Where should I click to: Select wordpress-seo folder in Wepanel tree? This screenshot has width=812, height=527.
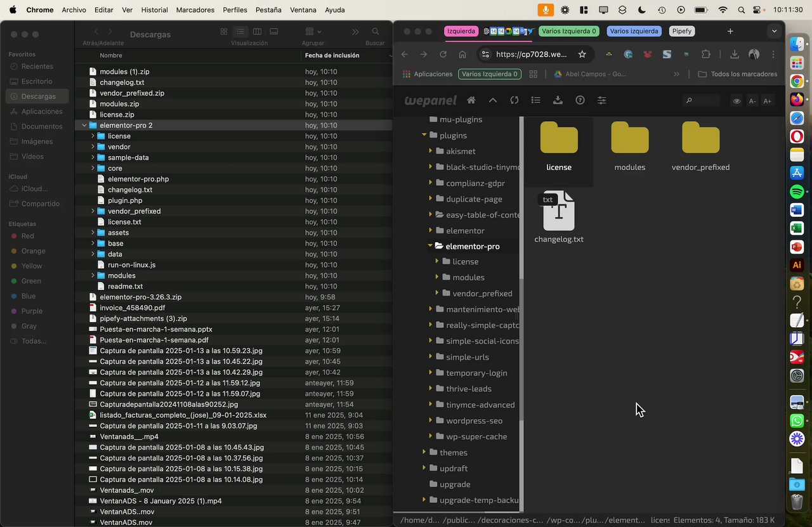click(474, 420)
